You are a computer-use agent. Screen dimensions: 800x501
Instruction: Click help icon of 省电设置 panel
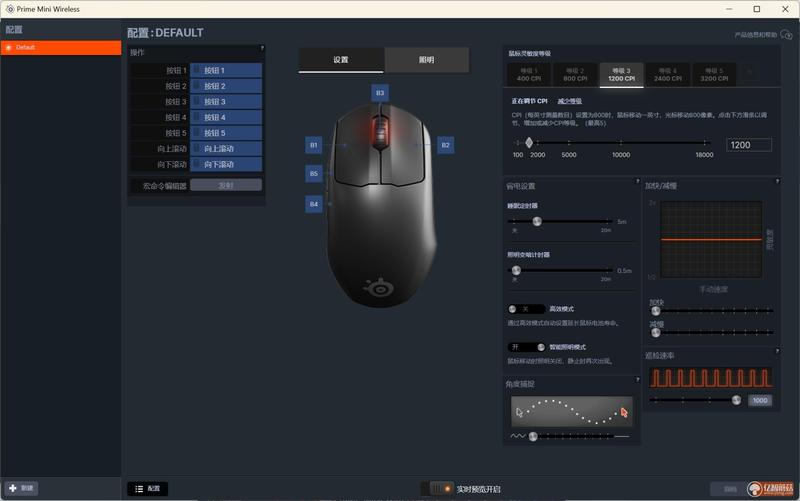click(x=637, y=181)
